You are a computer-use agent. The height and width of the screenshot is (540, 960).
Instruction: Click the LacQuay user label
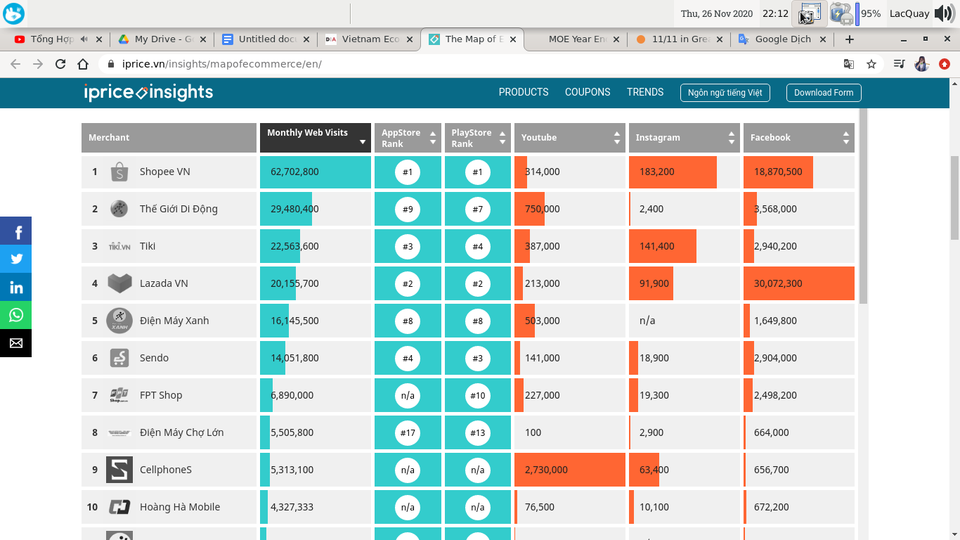[x=909, y=13]
